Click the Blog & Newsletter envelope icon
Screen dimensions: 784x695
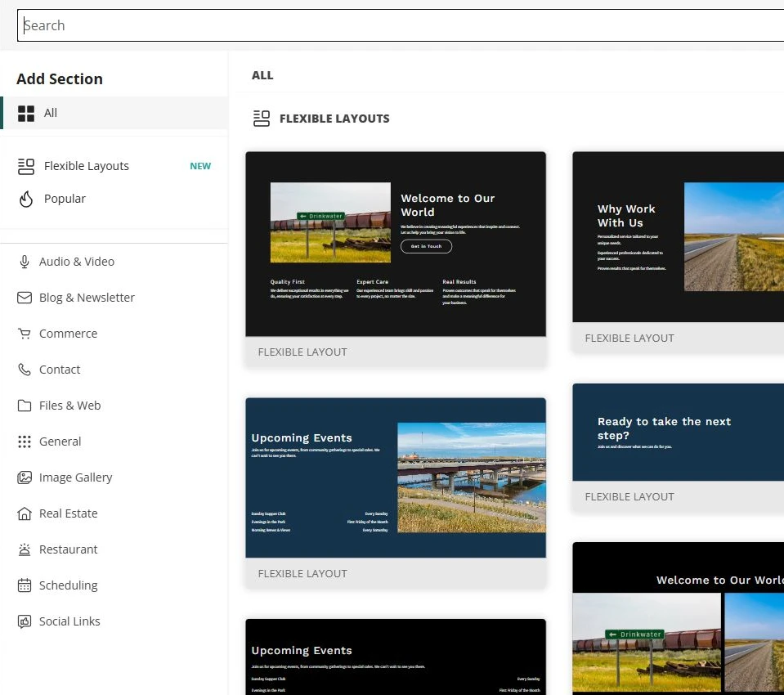tap(25, 298)
